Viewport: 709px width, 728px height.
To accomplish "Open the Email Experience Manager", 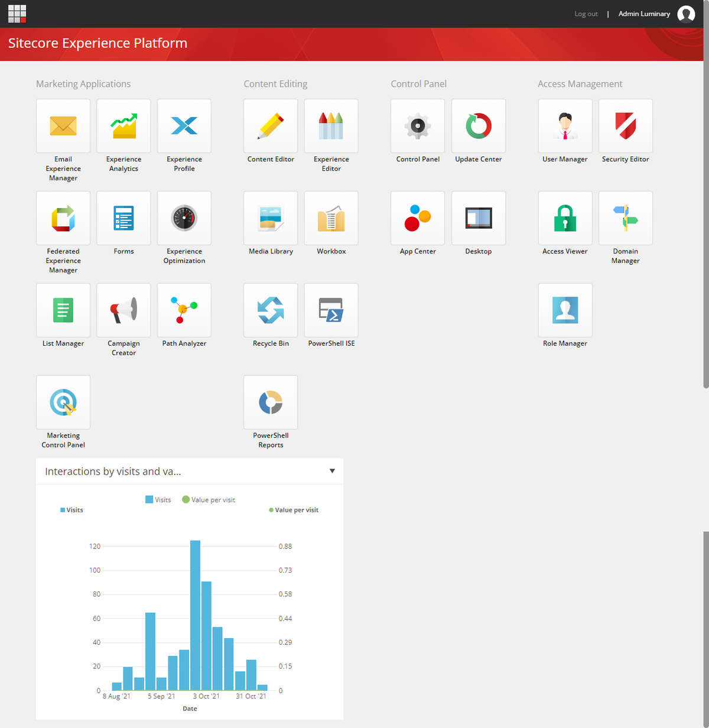I will [x=63, y=126].
